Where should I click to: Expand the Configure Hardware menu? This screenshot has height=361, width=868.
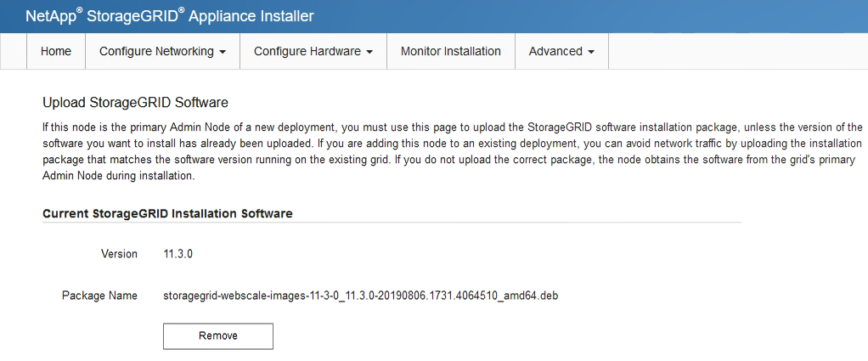point(313,51)
